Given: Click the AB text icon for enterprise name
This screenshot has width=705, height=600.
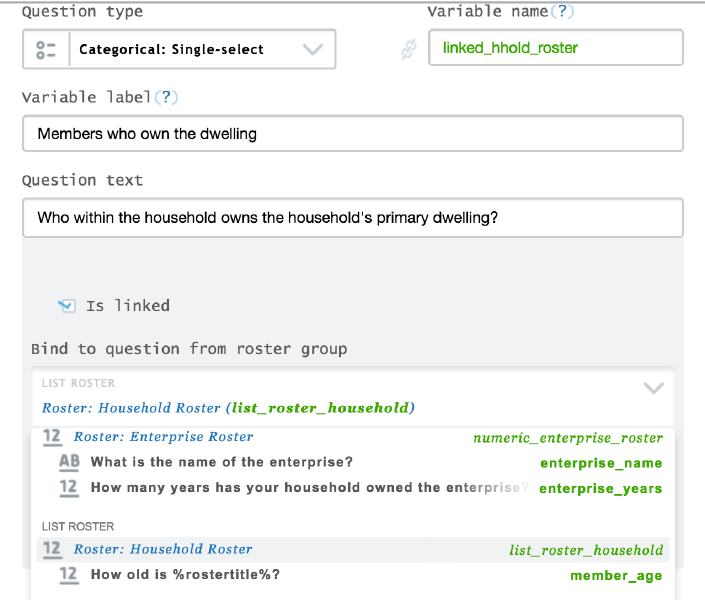Looking at the screenshot, I should pos(69,462).
